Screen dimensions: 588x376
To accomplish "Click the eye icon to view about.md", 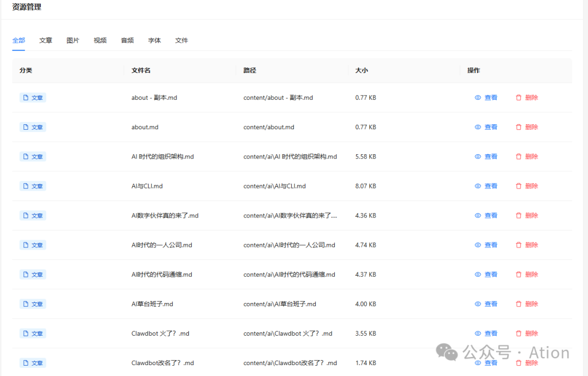I will [478, 126].
